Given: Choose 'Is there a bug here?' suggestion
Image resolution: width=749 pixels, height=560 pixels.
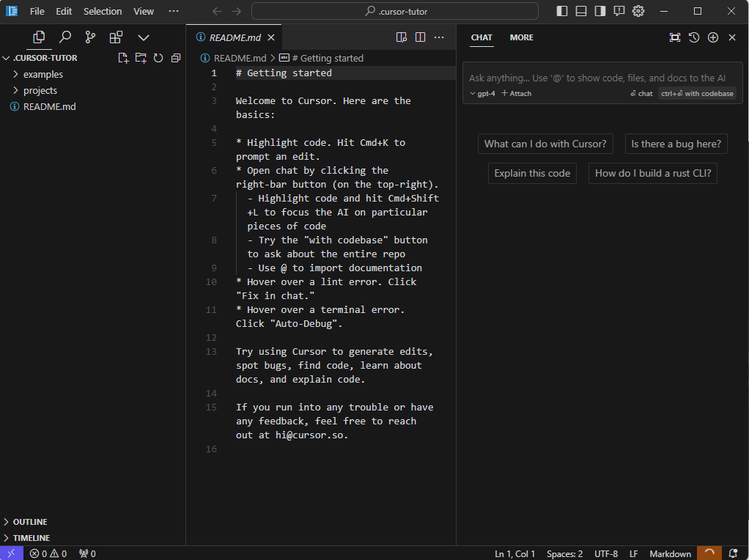Looking at the screenshot, I should pyautogui.click(x=676, y=144).
